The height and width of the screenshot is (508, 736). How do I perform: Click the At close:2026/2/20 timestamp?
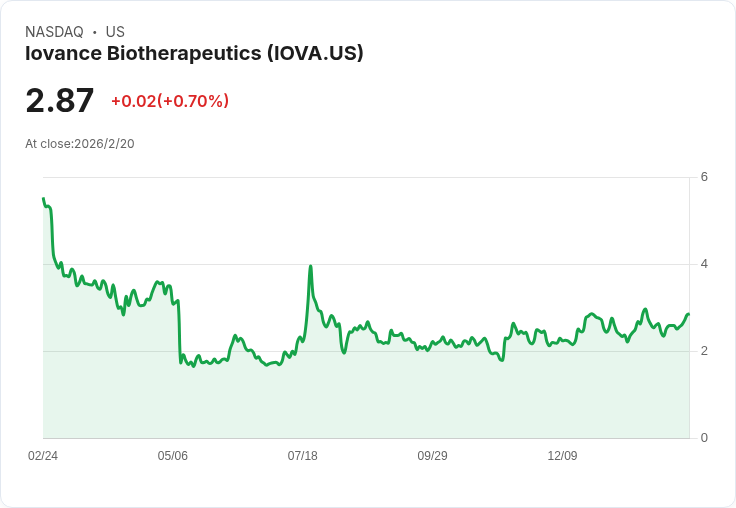tap(80, 144)
